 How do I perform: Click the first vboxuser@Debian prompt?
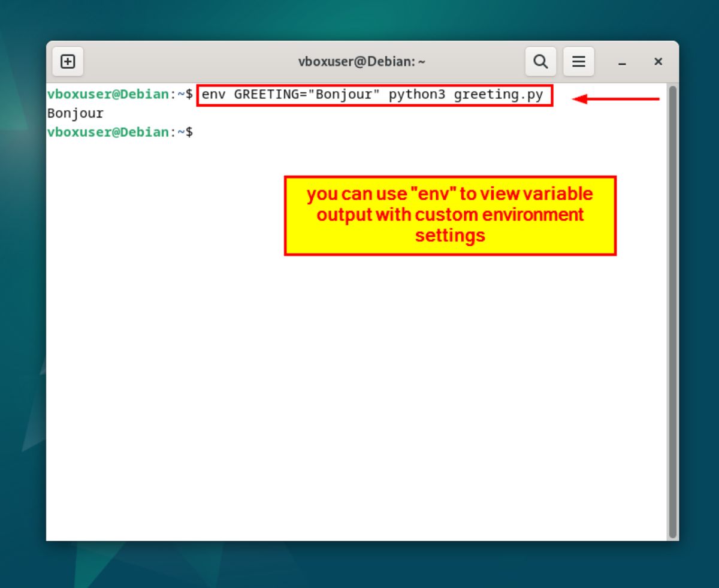(108, 95)
